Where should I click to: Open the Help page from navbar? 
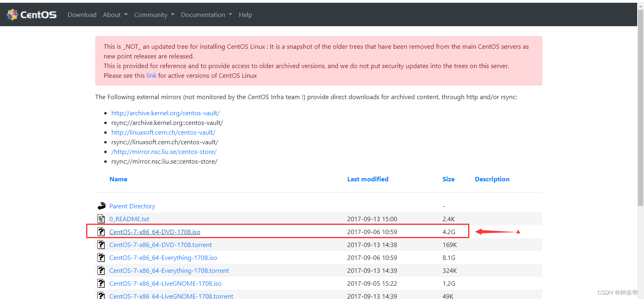(x=245, y=15)
